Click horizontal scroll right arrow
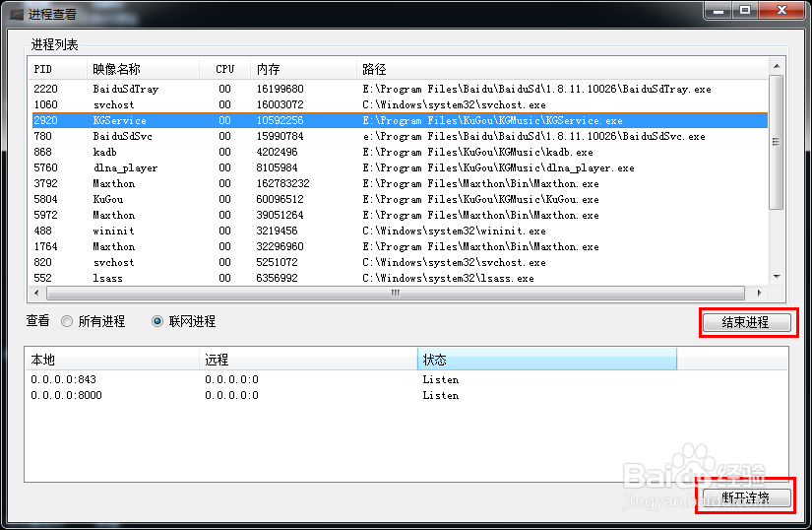 (x=759, y=293)
